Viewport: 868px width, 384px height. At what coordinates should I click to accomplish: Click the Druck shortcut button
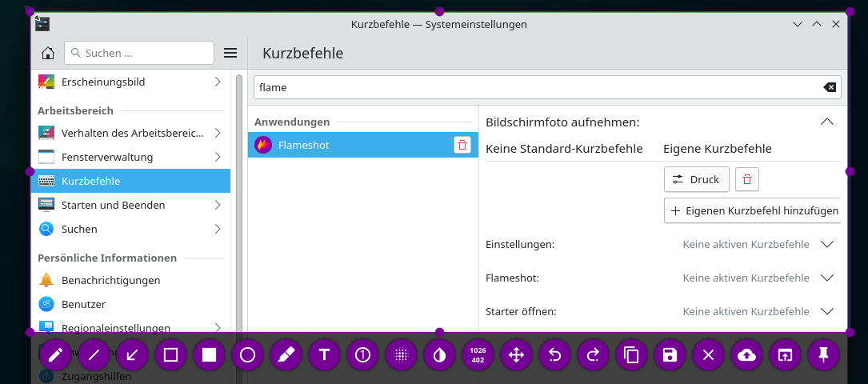click(696, 179)
